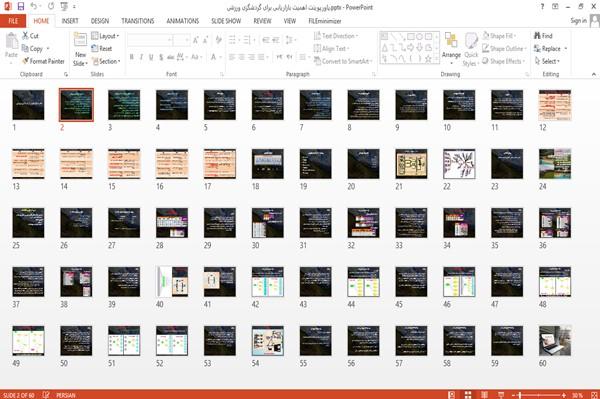This screenshot has width=600, height=399.
Task: Cut selection with scissors icon
Action: point(31,36)
